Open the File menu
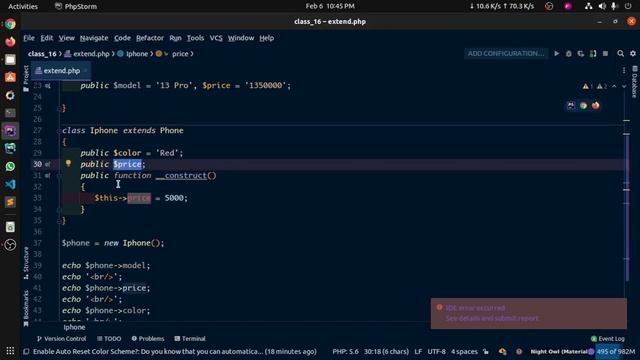 click(x=29, y=38)
